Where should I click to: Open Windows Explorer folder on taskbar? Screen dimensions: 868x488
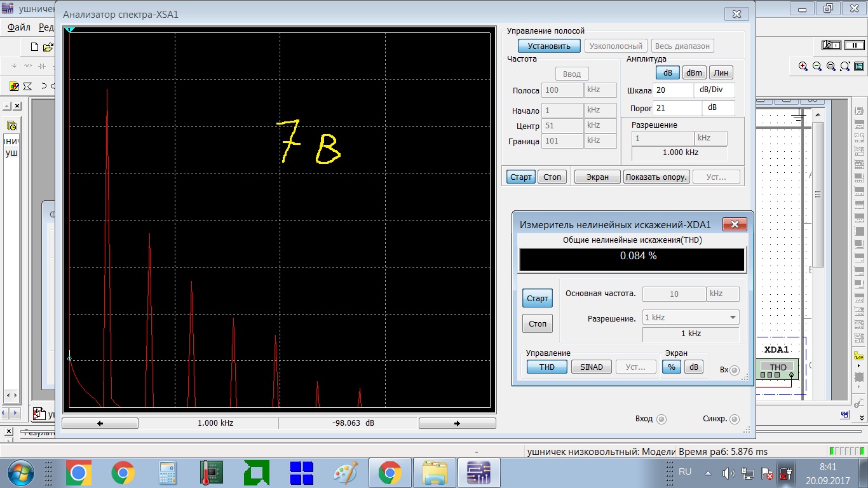tap(435, 473)
